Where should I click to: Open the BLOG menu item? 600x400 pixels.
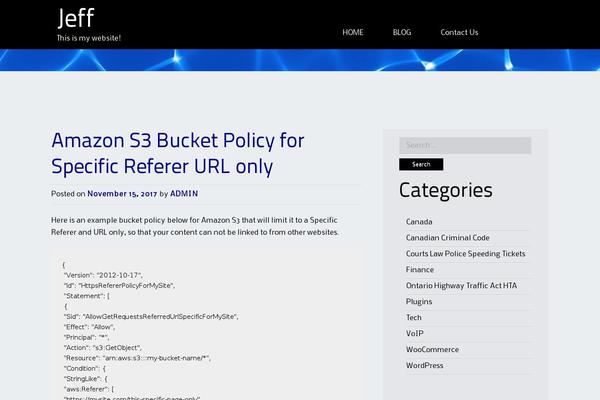click(x=402, y=33)
